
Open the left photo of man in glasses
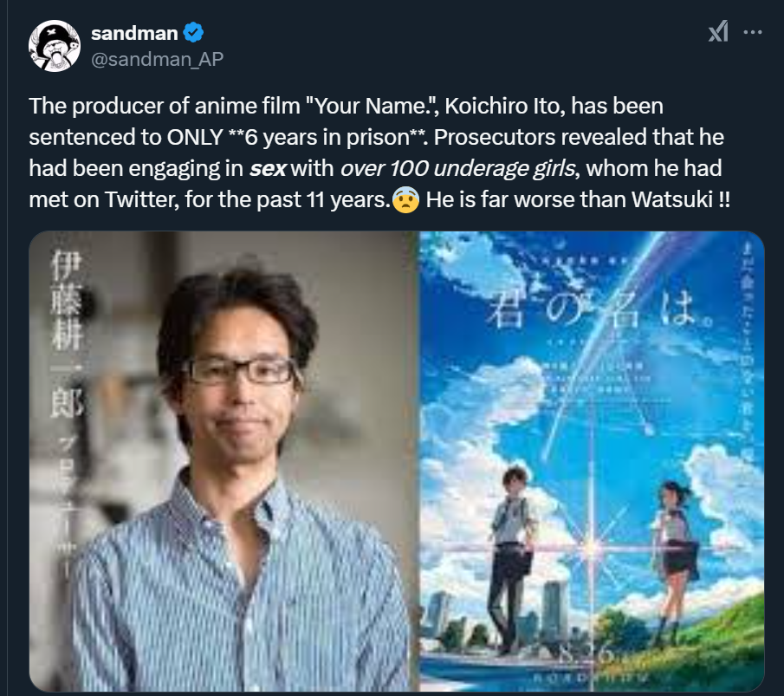(224, 461)
